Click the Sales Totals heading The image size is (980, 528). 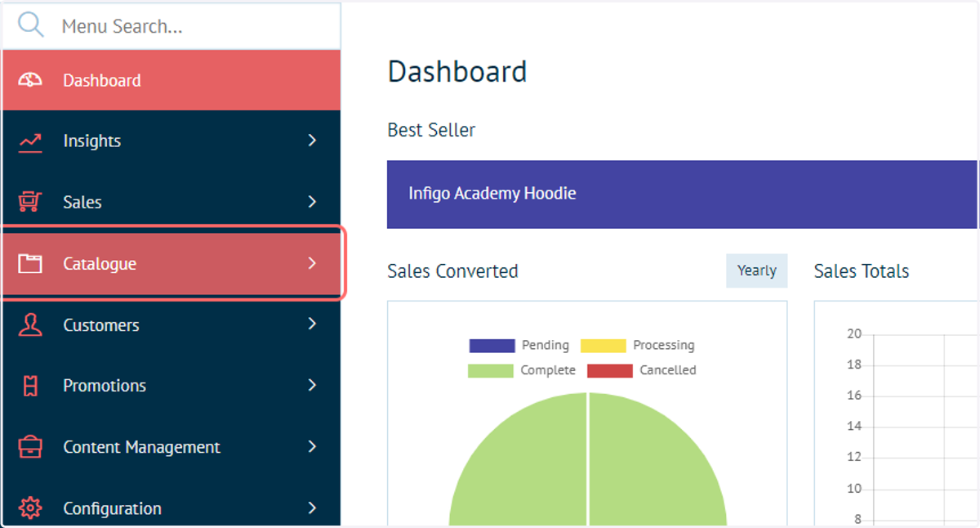(x=862, y=271)
